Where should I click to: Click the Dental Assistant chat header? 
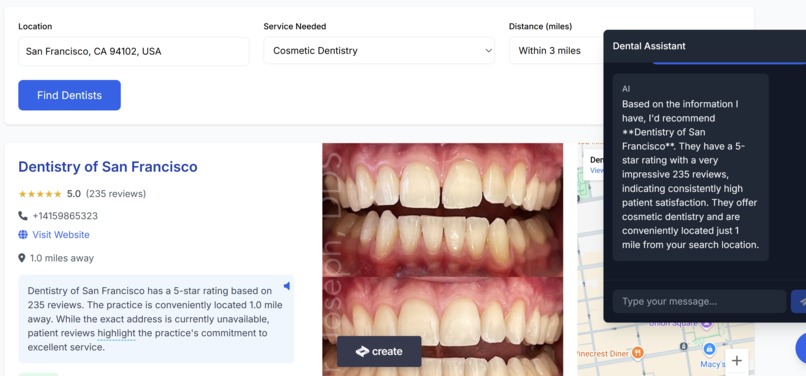(x=704, y=46)
